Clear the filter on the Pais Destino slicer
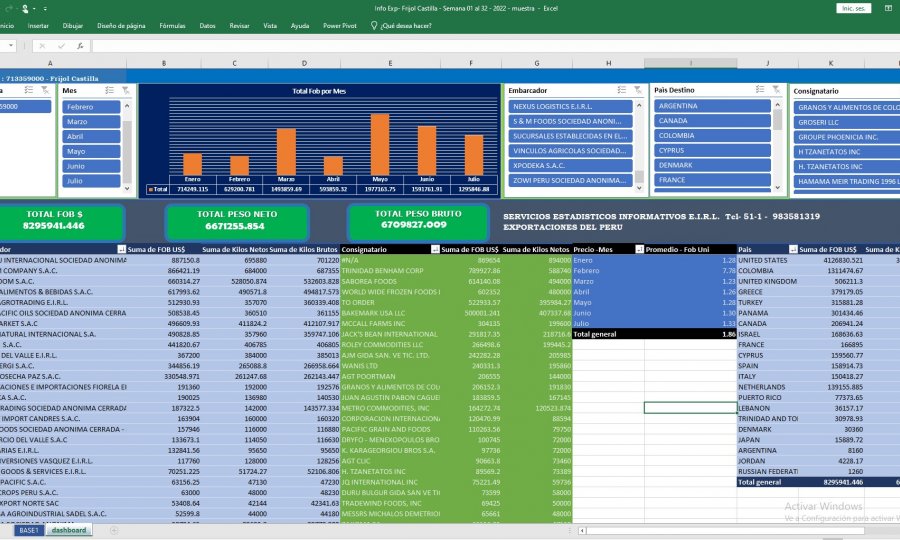Viewport: 900px width, 540px height. pos(776,90)
